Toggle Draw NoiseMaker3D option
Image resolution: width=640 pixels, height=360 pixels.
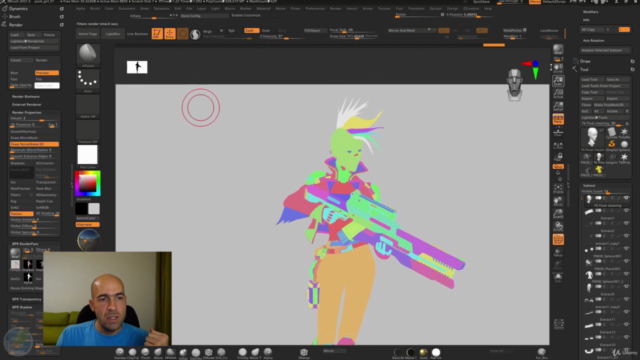(34, 144)
